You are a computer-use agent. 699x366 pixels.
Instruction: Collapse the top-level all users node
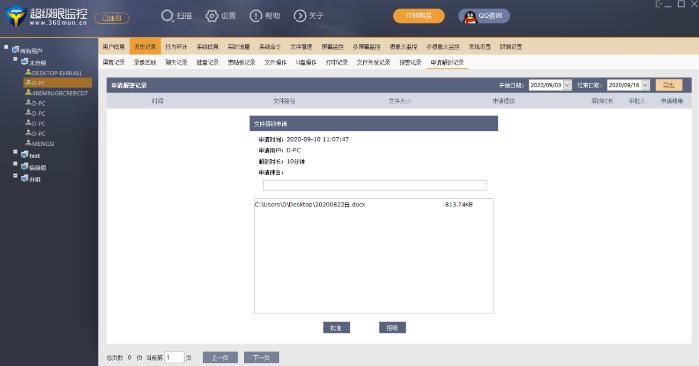click(x=6, y=47)
